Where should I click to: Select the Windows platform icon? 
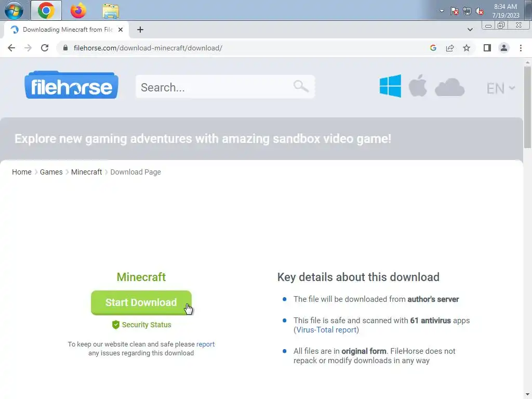[x=390, y=86]
